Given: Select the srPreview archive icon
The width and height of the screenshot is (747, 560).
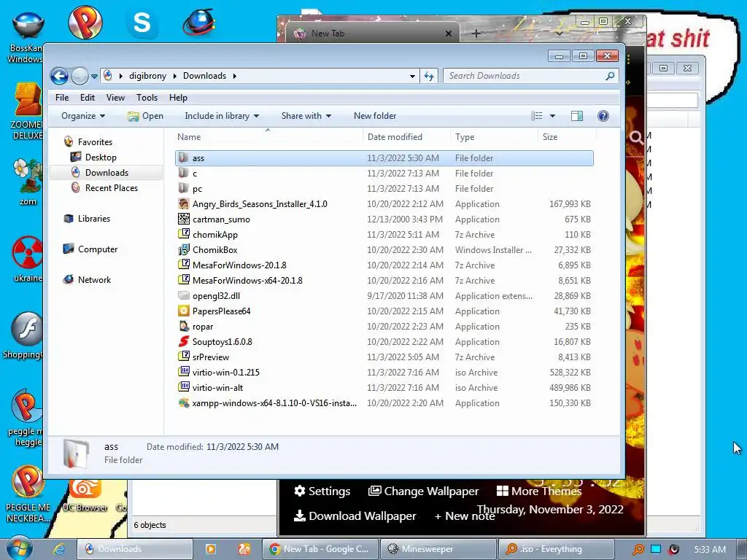Looking at the screenshot, I should pos(183,357).
